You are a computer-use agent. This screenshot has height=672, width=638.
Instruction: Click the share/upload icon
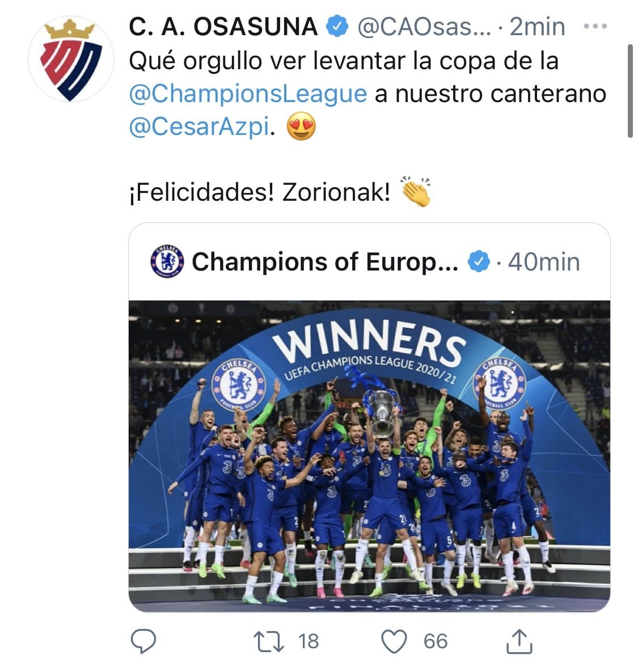[519, 643]
